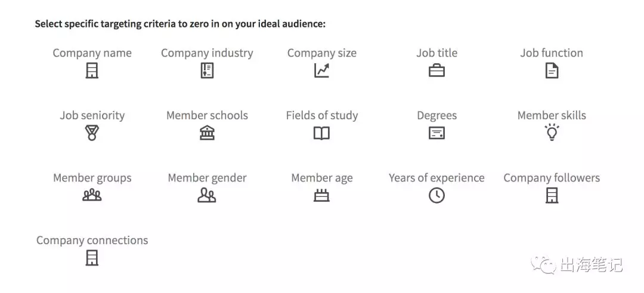Open the Fields of study book icon
644x293 pixels.
click(321, 133)
